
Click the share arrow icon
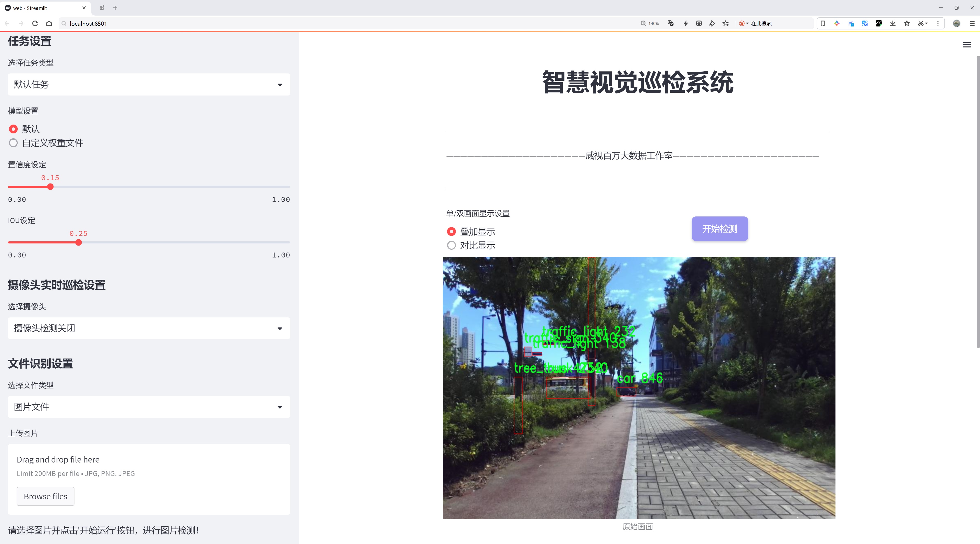point(712,24)
